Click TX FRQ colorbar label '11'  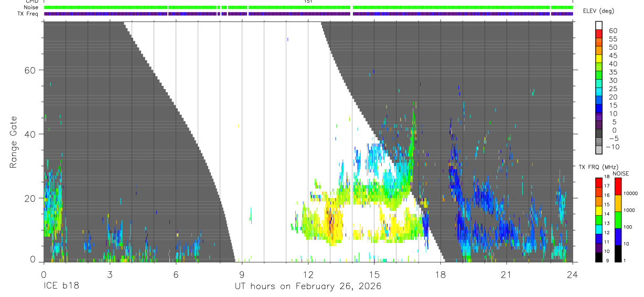[x=607, y=242]
